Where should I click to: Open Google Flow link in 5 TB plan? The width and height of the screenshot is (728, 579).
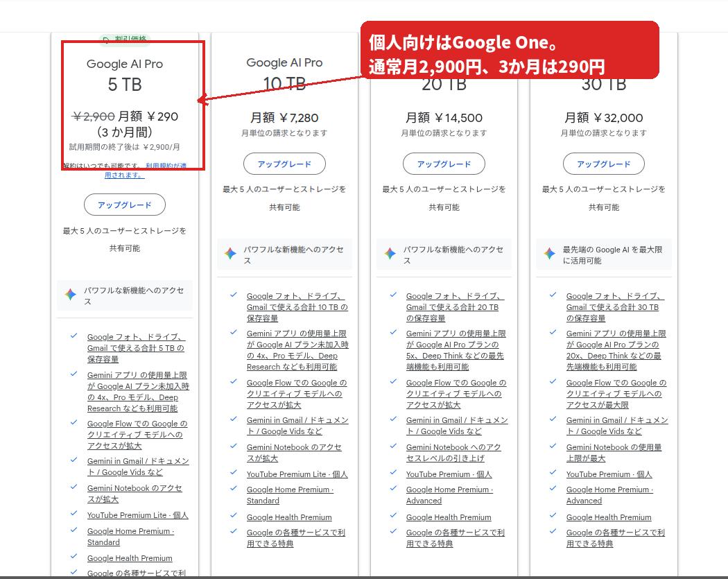[x=137, y=435]
